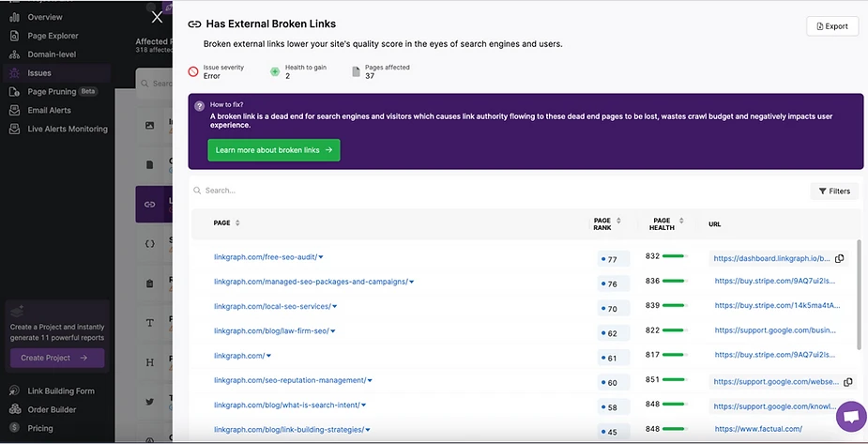Close the issue detail panel with X
Image resolution: width=868 pixels, height=444 pixels.
158,17
